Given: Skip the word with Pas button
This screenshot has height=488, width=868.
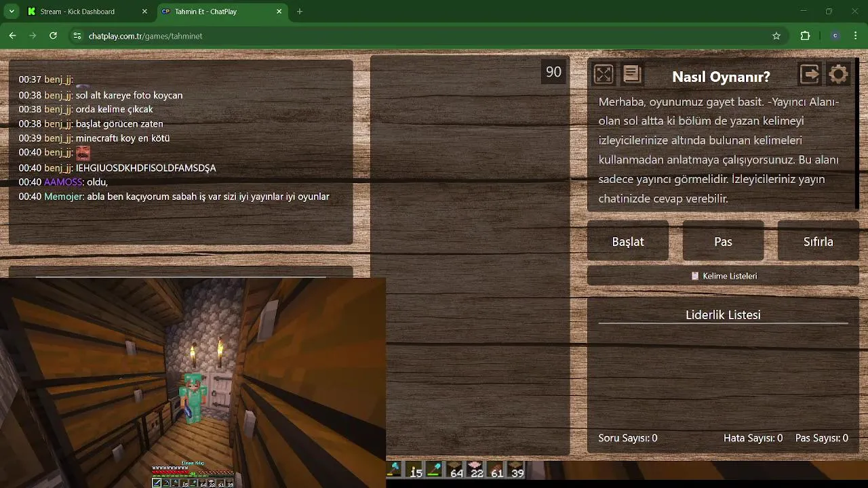Looking at the screenshot, I should click(x=723, y=241).
